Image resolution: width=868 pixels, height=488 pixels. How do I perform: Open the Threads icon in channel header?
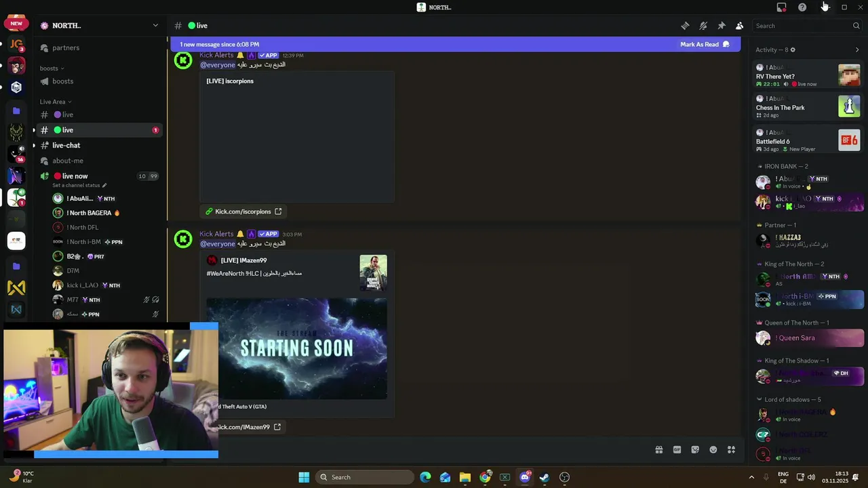pyautogui.click(x=685, y=26)
